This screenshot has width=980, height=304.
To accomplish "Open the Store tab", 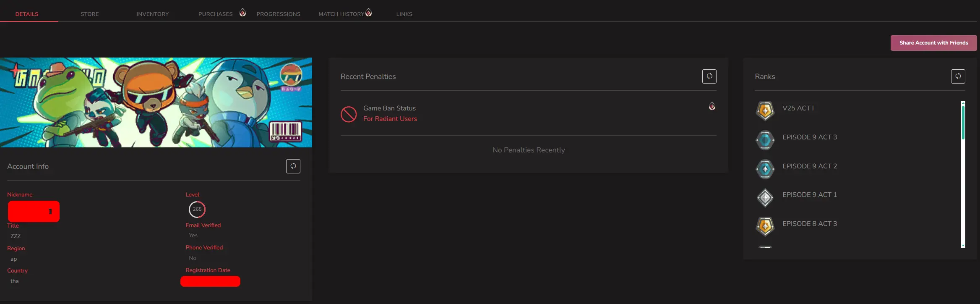I will point(90,14).
